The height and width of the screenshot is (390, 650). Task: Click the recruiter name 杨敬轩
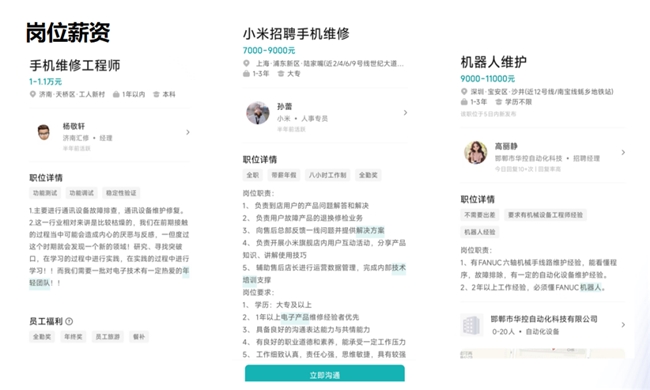pos(74,126)
